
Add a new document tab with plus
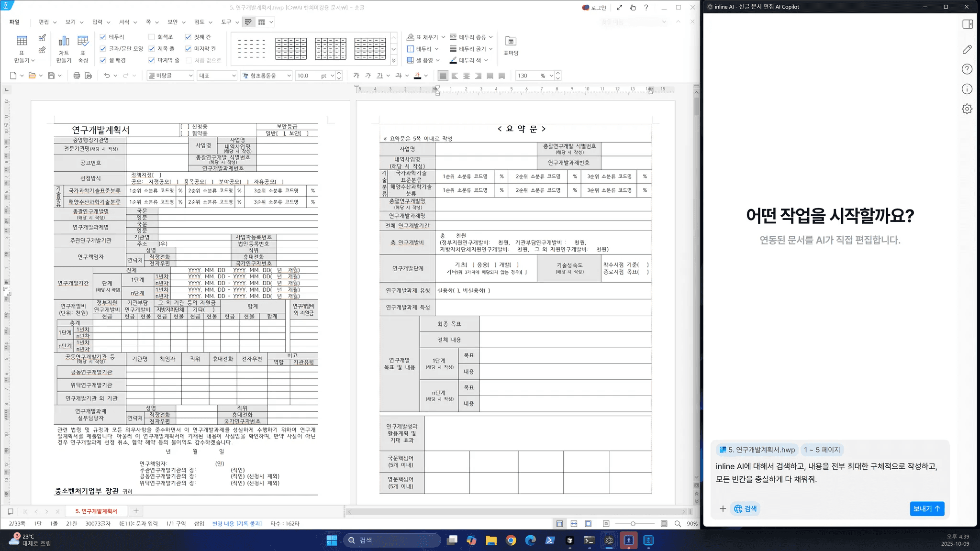(x=136, y=511)
